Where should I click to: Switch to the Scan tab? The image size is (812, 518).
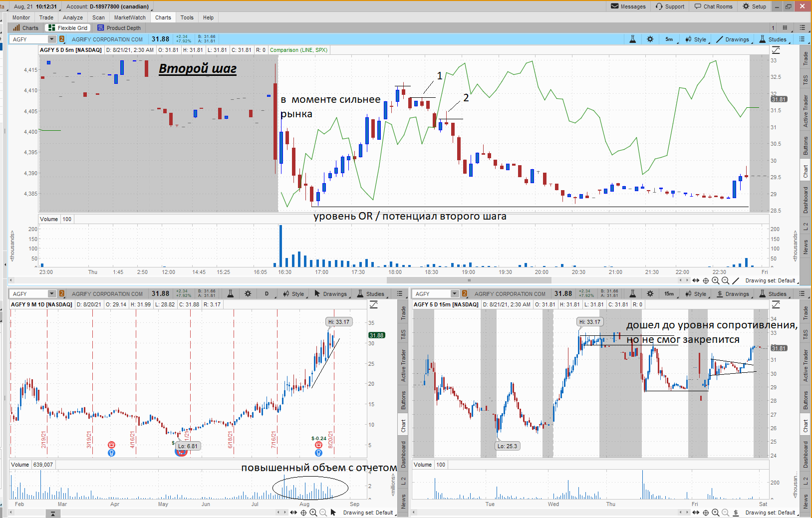(99, 17)
